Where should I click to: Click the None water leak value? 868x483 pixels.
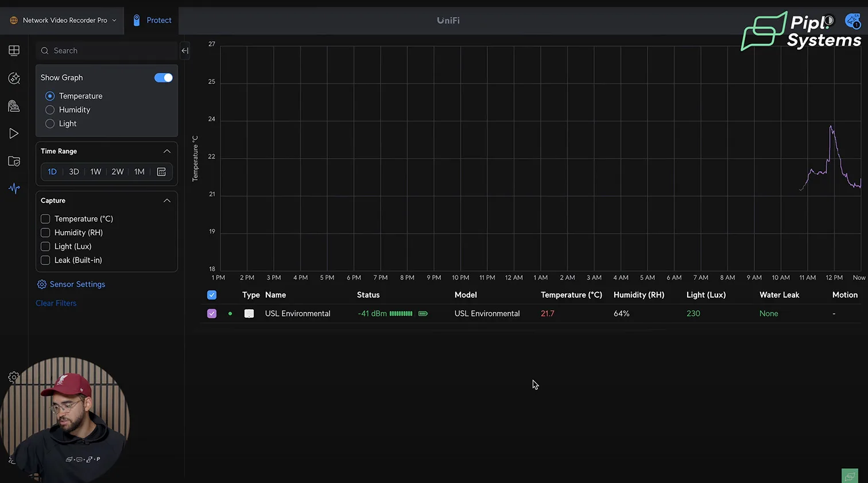click(769, 314)
